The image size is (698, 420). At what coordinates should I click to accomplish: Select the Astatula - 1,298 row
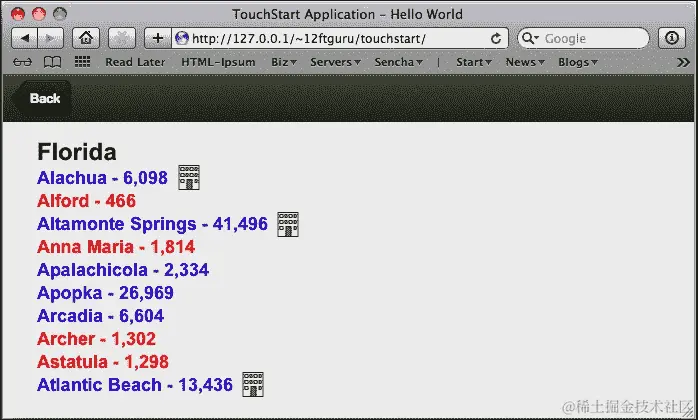[103, 362]
